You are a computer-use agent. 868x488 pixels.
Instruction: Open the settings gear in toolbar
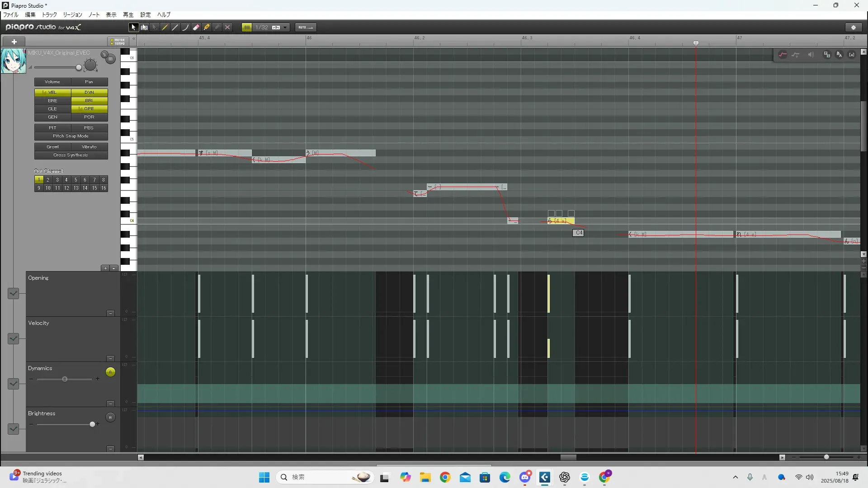pos(854,28)
